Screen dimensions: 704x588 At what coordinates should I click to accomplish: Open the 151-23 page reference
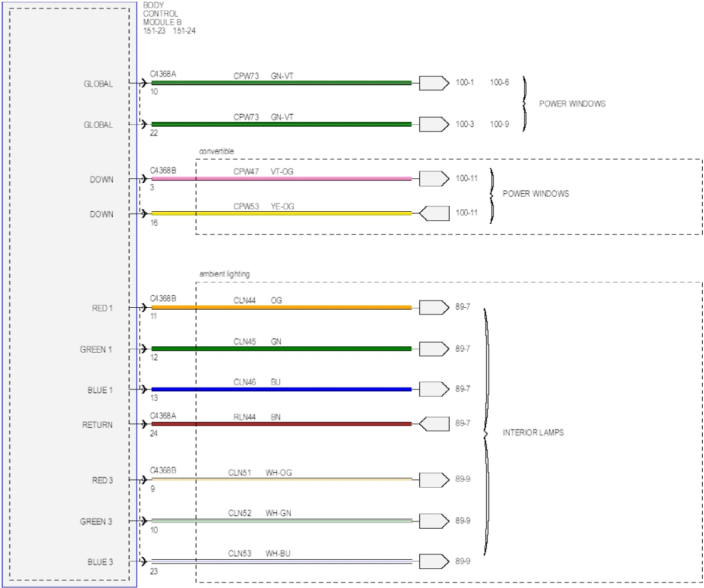(x=155, y=31)
